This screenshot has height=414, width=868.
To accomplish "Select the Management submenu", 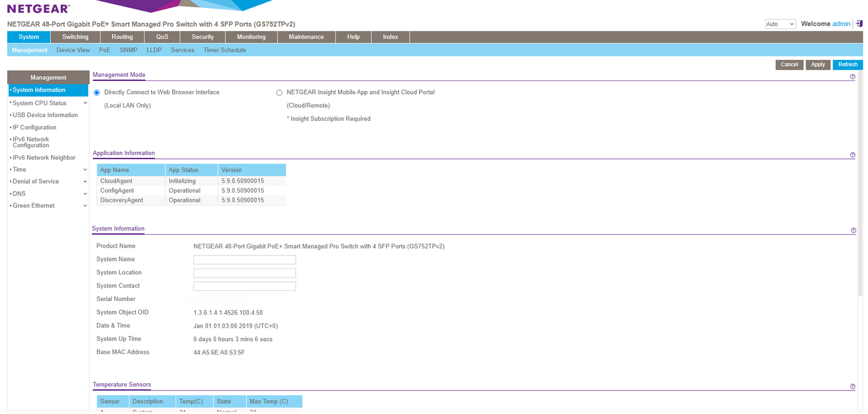I will coord(30,50).
